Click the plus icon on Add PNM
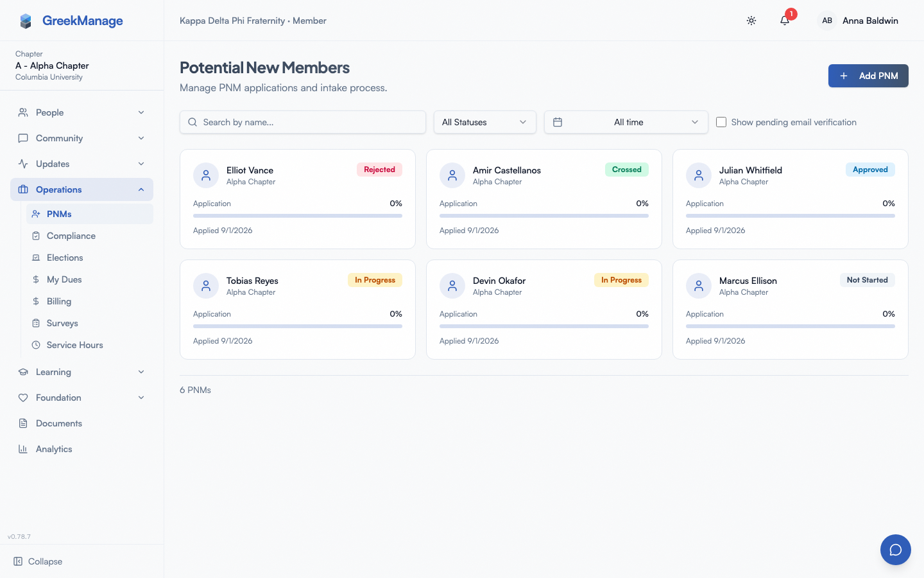The width and height of the screenshot is (924, 578). click(x=844, y=76)
